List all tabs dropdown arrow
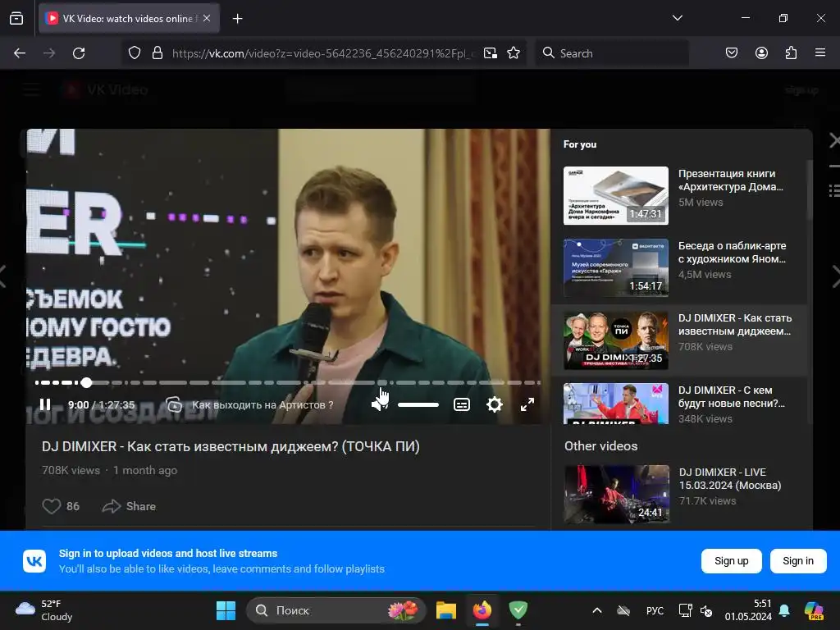Screen dimensions: 840x630 [x=677, y=18]
